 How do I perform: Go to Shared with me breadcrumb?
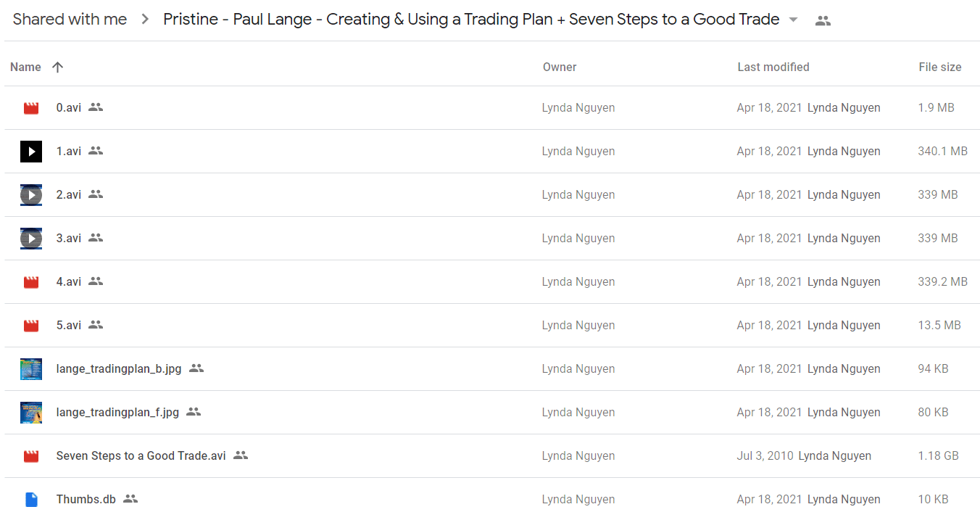pyautogui.click(x=70, y=20)
